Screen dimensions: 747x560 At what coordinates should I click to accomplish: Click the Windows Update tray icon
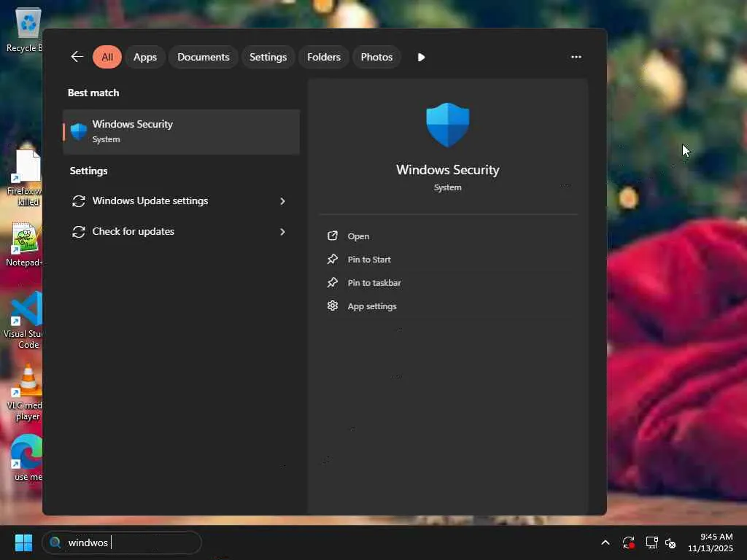point(628,542)
